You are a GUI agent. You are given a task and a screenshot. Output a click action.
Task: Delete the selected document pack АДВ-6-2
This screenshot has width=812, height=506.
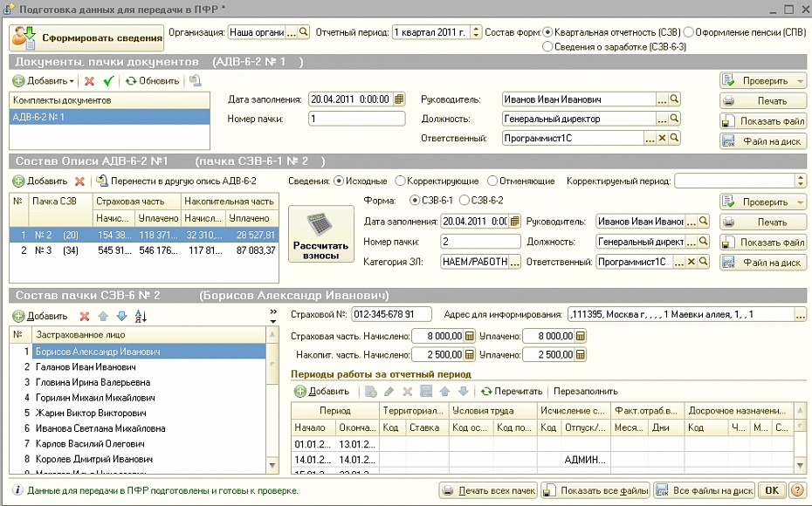point(90,81)
